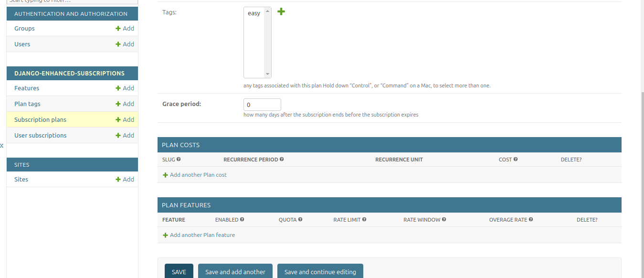Click Add next to Groups
The height and width of the screenshot is (278, 644).
click(x=125, y=29)
